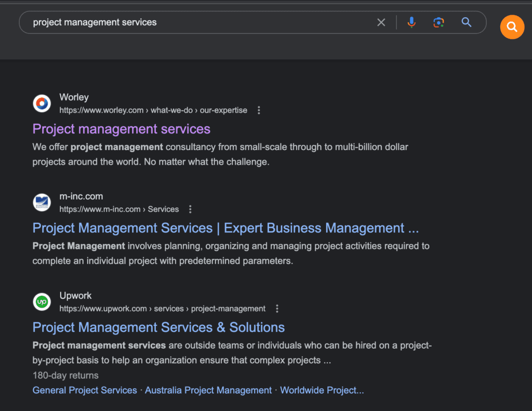The image size is (532, 411).
Task: Click the m-inc snippet "Project Management involves planning"
Action: [x=231, y=254]
